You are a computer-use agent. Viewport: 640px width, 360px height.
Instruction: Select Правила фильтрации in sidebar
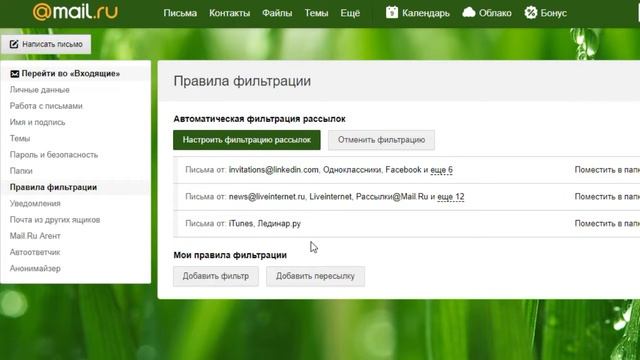click(x=53, y=187)
